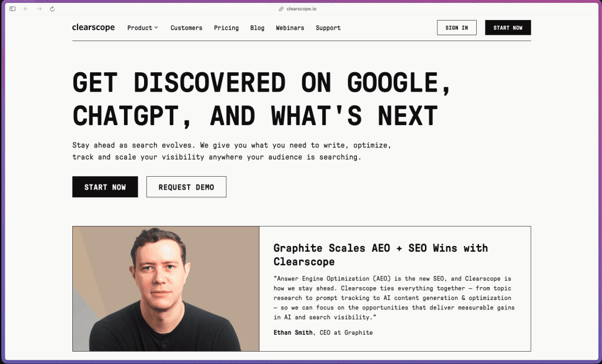Viewport: 602px width, 364px height.
Task: Click the main hero headline text
Action: 261,99
